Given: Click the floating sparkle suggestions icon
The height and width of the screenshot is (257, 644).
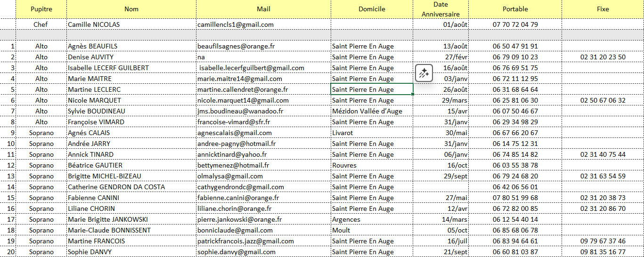Looking at the screenshot, I should coord(424,73).
